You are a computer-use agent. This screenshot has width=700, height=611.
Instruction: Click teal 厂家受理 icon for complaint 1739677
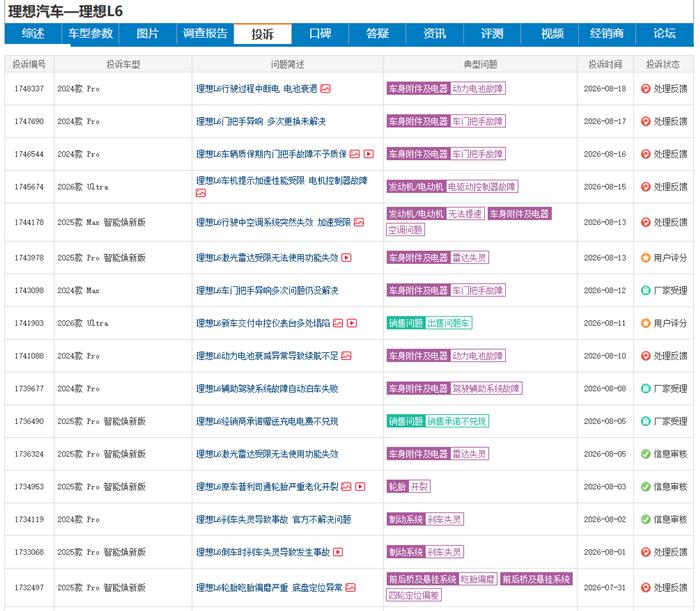point(646,389)
